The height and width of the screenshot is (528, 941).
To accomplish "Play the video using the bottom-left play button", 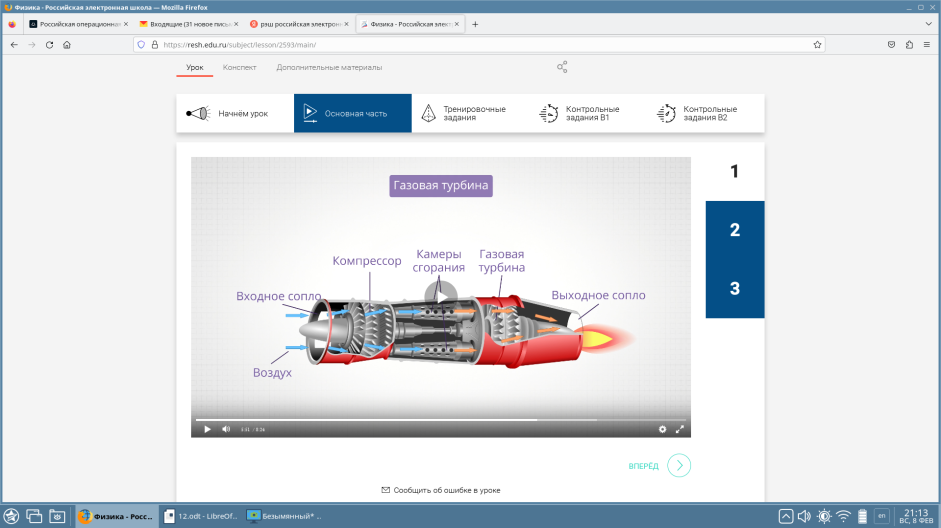I will pos(207,429).
